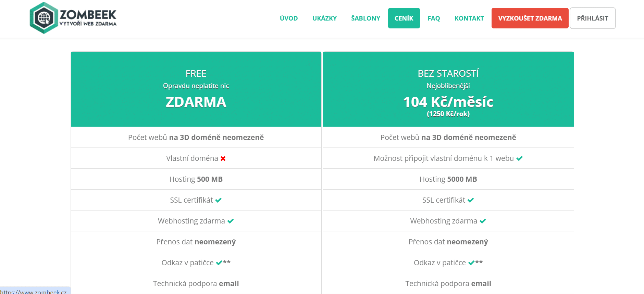Click the PŘIHLÁSIT button
The width and height of the screenshot is (644, 294).
(593, 18)
